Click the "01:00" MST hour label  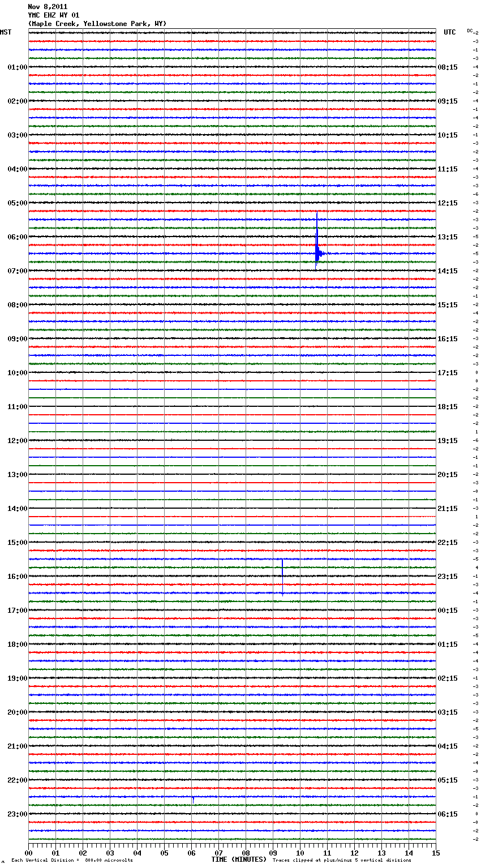click(18, 67)
